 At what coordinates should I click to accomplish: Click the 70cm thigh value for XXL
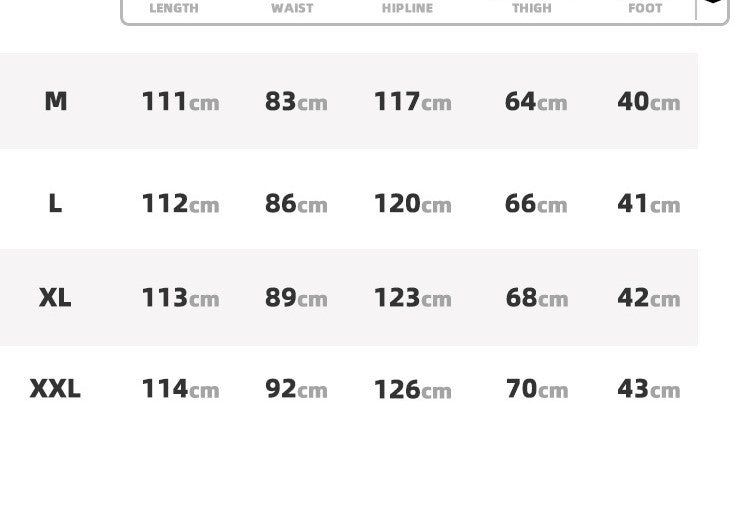click(x=537, y=389)
